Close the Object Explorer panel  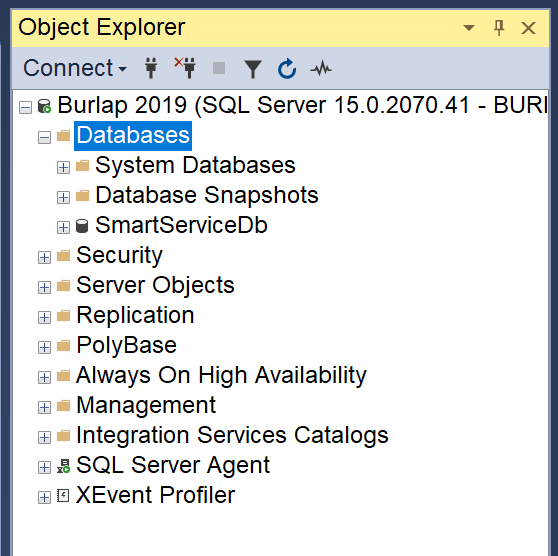pyautogui.click(x=528, y=28)
